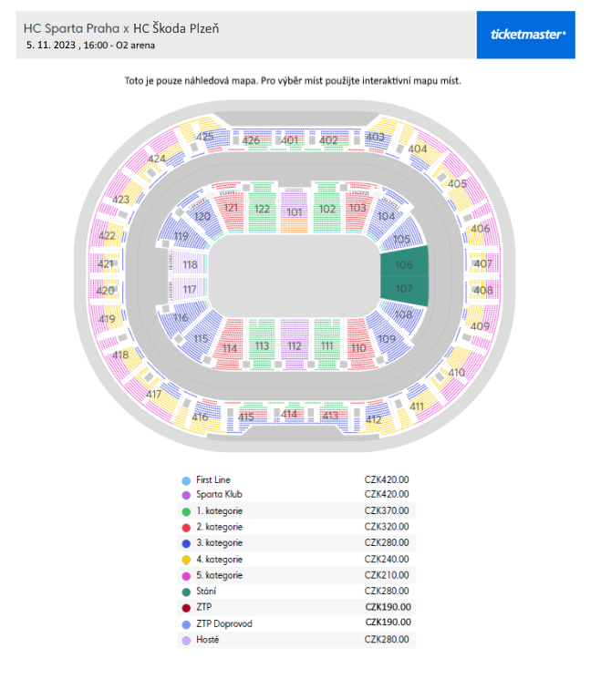Click the First Line color dot
The image size is (611, 700).
point(186,480)
